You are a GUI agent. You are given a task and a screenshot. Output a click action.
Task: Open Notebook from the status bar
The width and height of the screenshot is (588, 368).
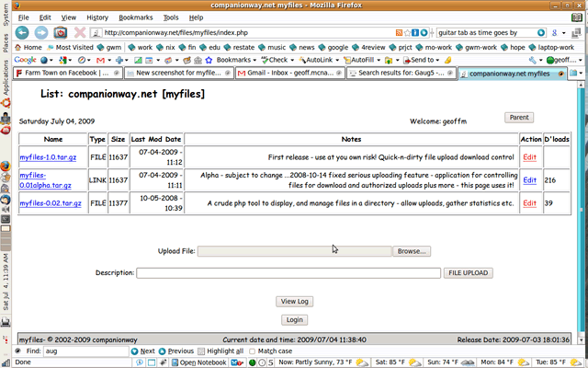coord(198,362)
